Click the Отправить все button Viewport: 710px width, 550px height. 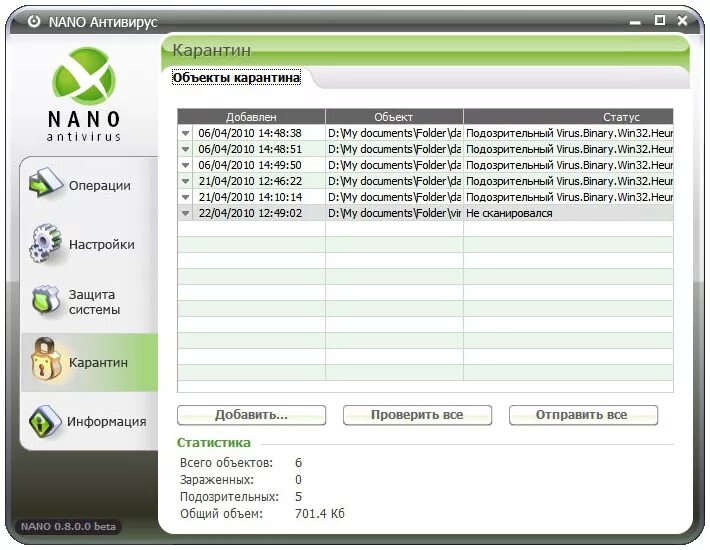click(x=583, y=415)
